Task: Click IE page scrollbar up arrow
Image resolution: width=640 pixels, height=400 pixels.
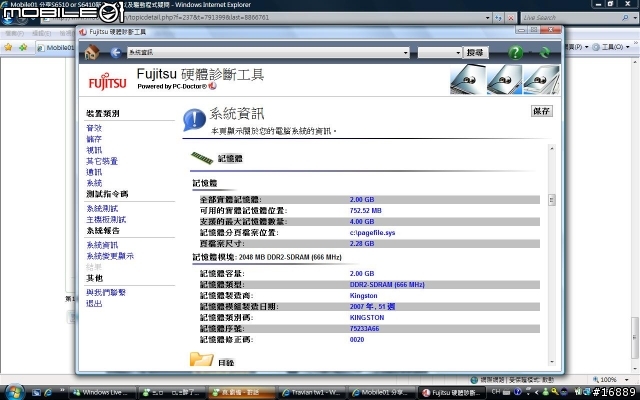Action: click(635, 62)
